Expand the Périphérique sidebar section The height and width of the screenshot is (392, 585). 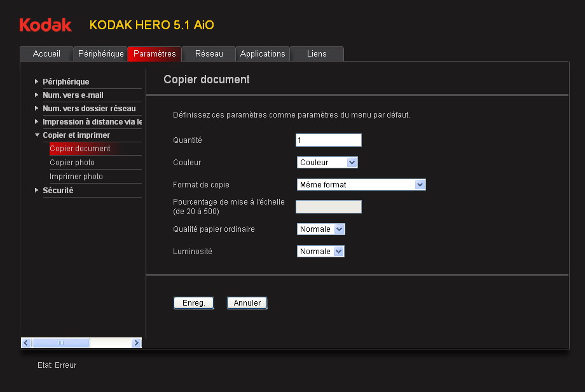(65, 82)
